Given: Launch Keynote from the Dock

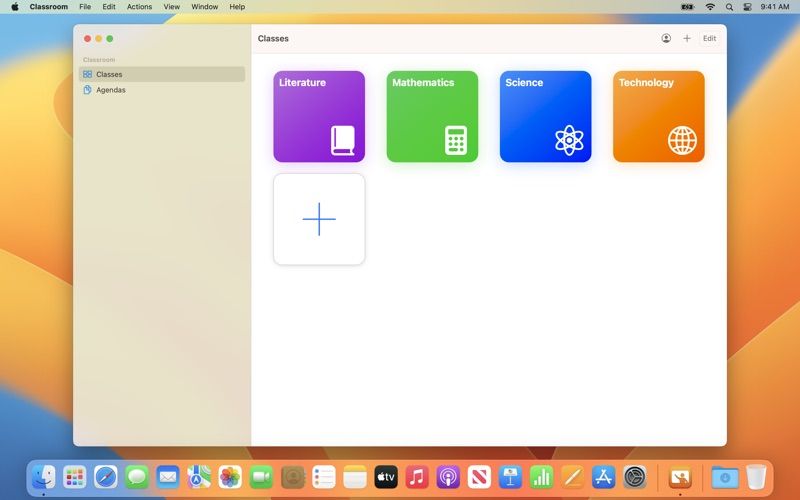Looking at the screenshot, I should click(510, 478).
